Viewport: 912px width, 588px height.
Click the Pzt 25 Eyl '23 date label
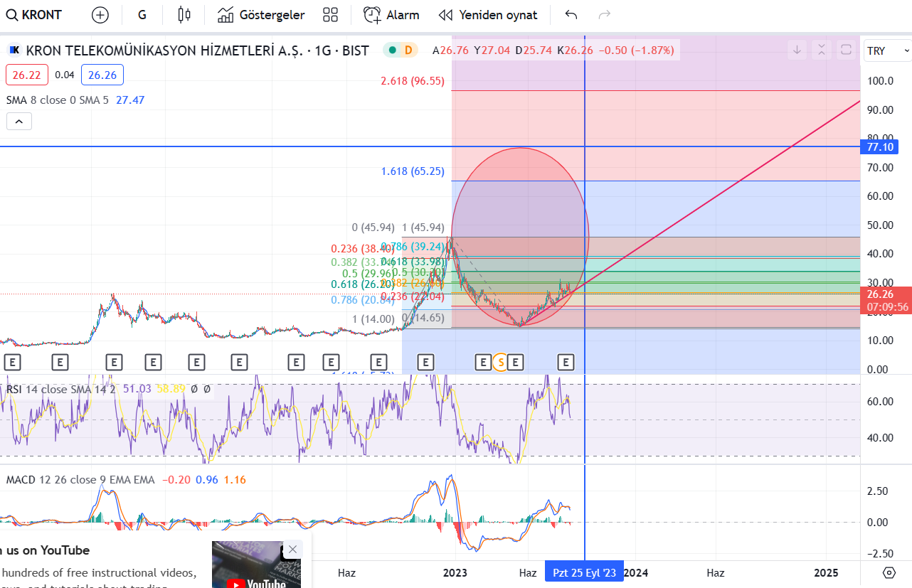585,572
